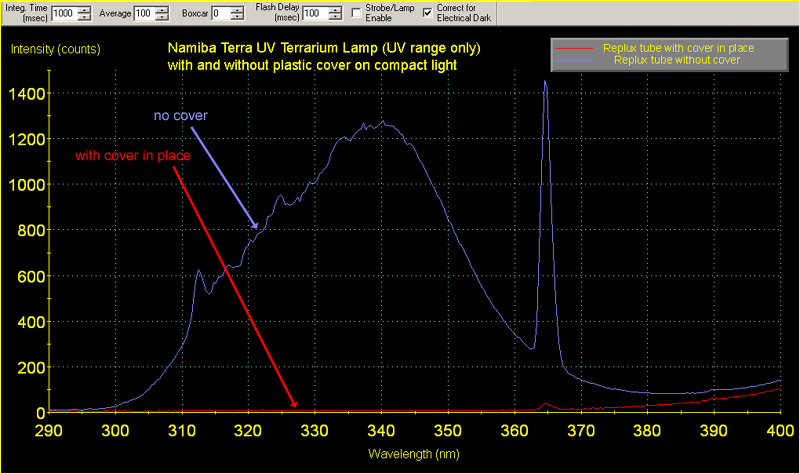Click the Boxcar input field showing 0

[x=220, y=13]
